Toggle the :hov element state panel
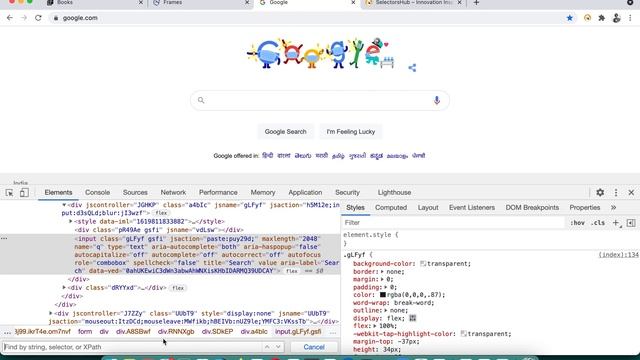This screenshot has width=640, height=360. [x=577, y=223]
